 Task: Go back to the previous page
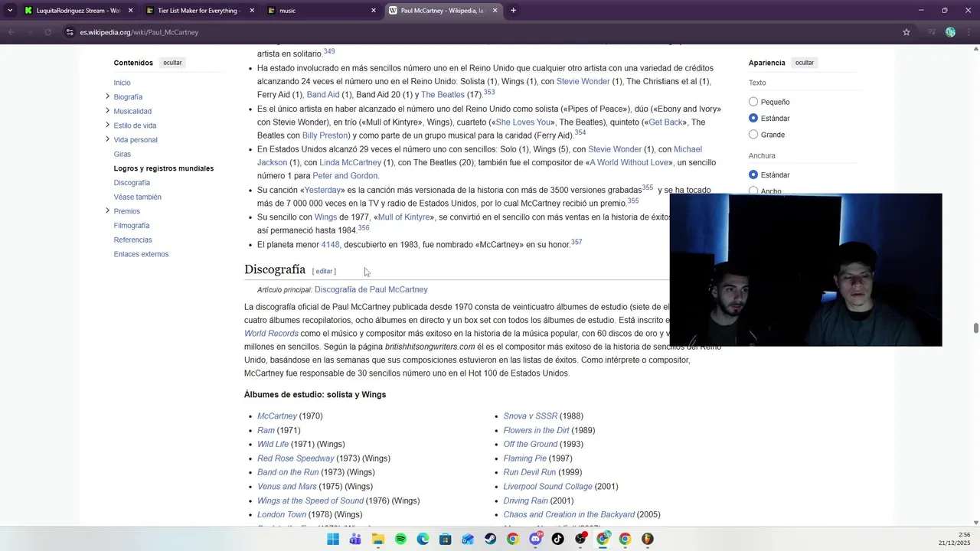(x=11, y=32)
